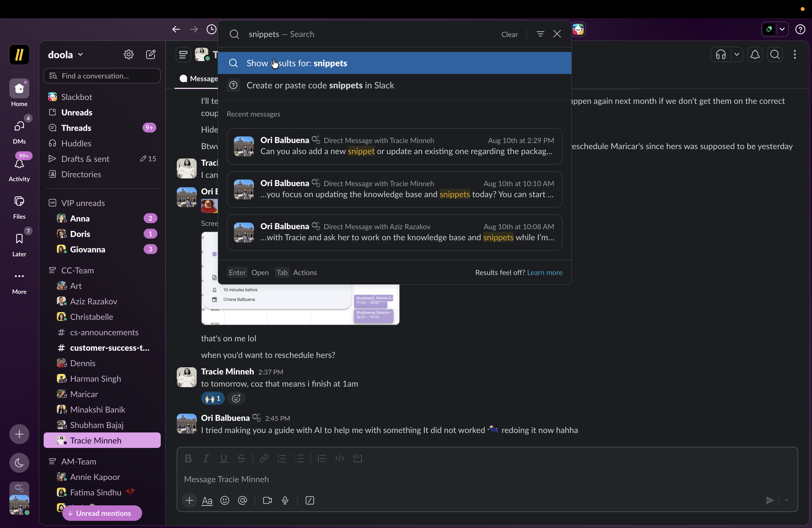Toggle underline formatting in composer
Screen dimensions: 812x528
click(x=223, y=458)
